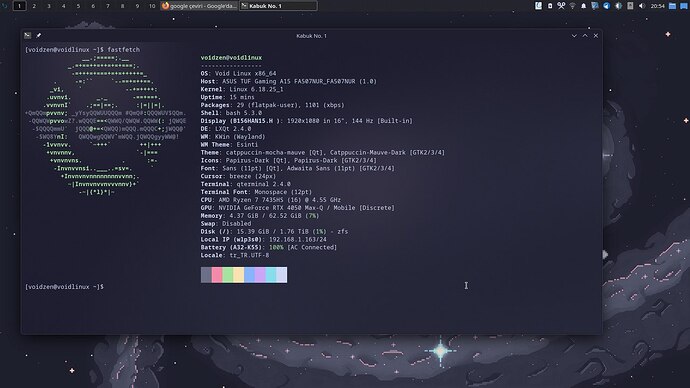The image size is (690, 388).
Task: Click the 'Theme: catppuccin-mocha-mauve' line
Action: [323, 153]
